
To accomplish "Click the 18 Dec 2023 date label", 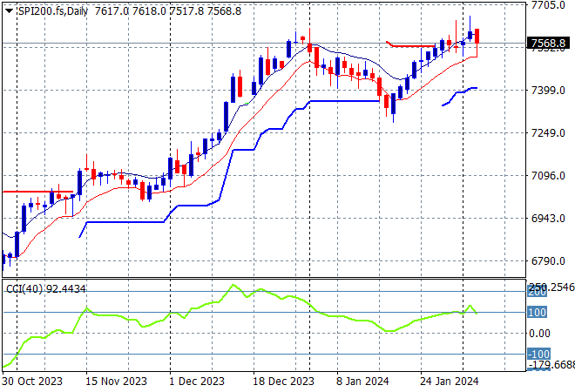I will click(285, 382).
